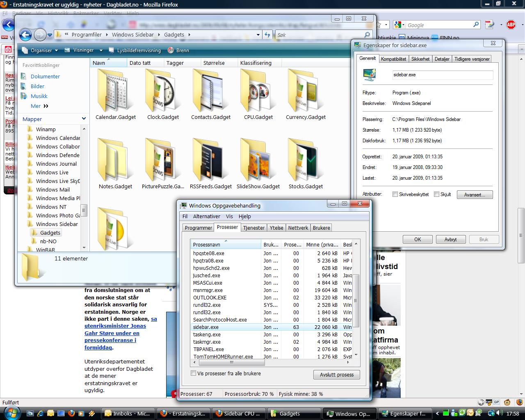Image resolution: width=525 pixels, height=420 pixels.
Task: Launch Firefox from quick launch
Action: (x=71, y=413)
